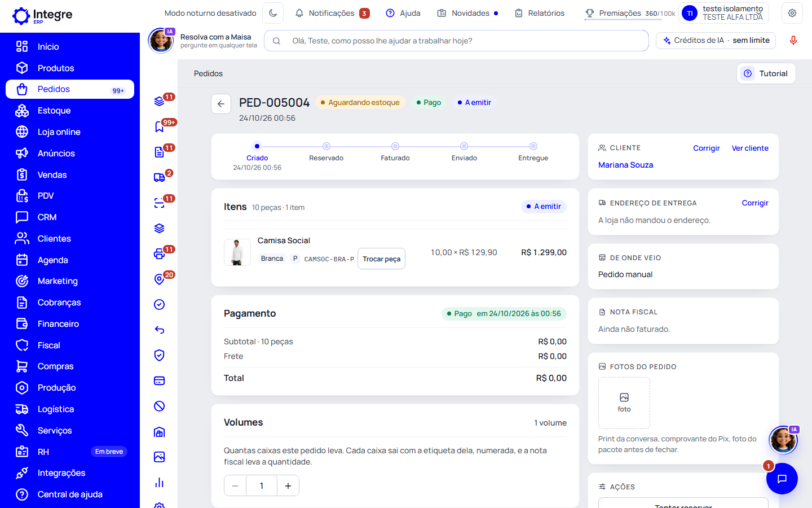Viewport: 812px width, 508px height.
Task: Select the prohibited circle icon in the strip
Action: click(x=160, y=406)
